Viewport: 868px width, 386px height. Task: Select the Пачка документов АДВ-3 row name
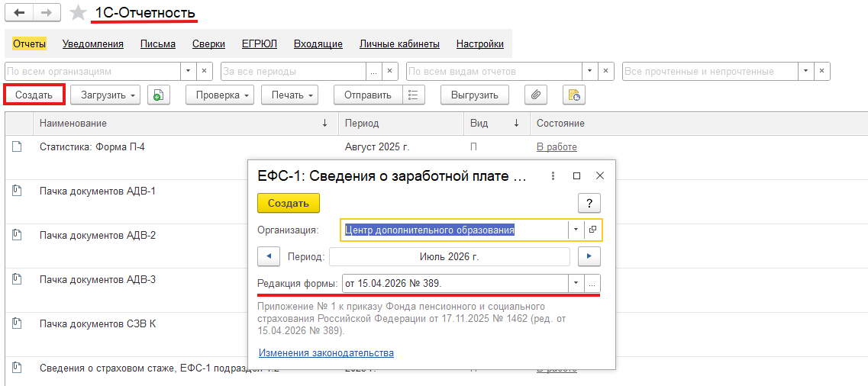(x=98, y=279)
